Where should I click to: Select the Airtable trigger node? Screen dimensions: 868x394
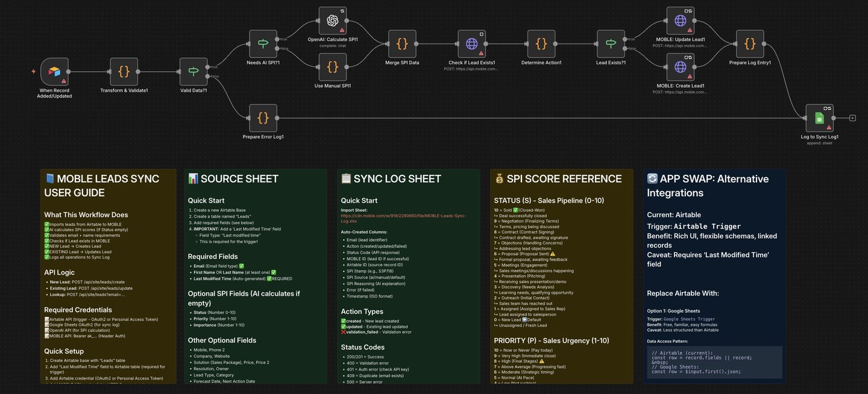54,72
